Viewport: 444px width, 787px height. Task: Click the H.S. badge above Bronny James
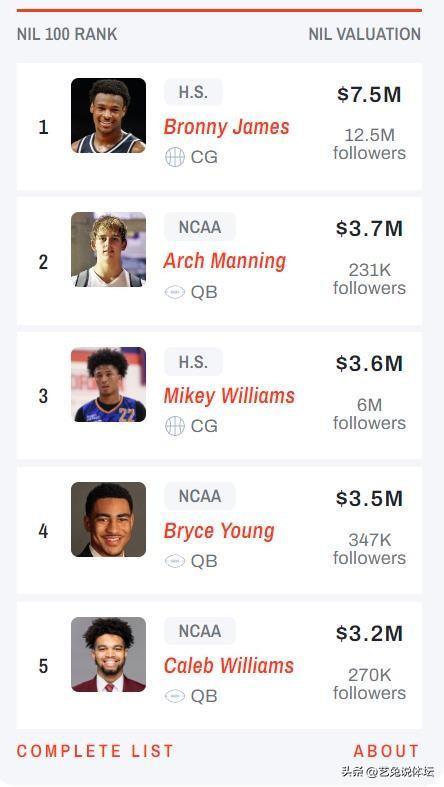click(193, 92)
